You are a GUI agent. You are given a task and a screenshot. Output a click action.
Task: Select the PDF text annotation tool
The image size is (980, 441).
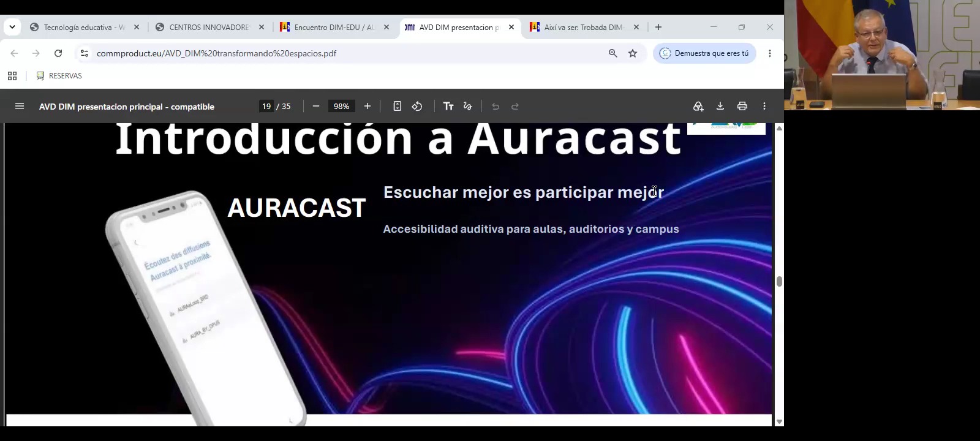[x=448, y=106]
